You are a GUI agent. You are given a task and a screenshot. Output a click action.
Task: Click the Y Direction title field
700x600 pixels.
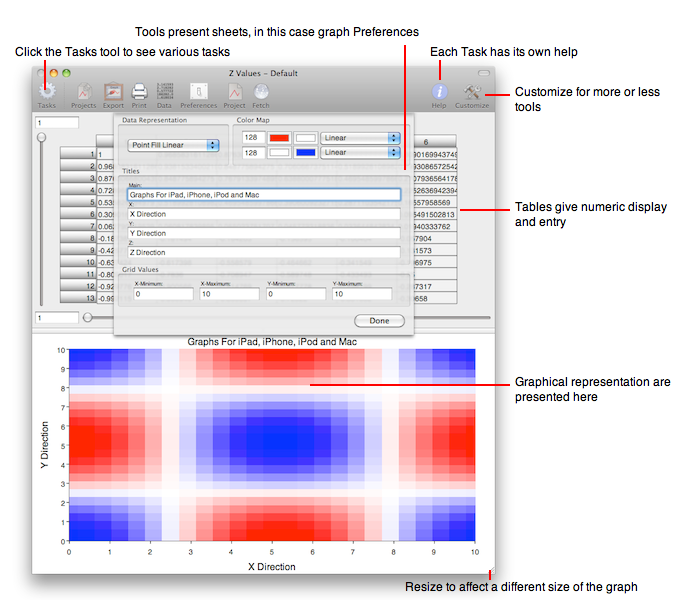coord(264,233)
